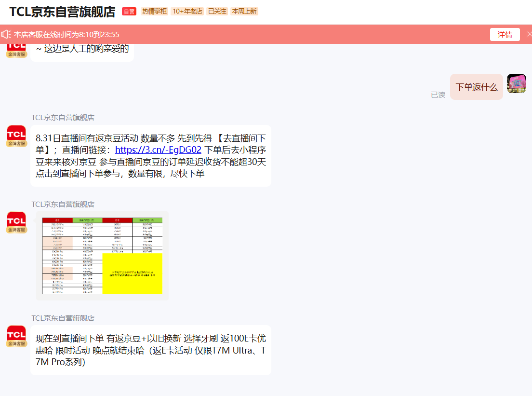Viewport: 532px width, 396px height.
Task: Click the speaker announcement icon in banner
Action: (x=6, y=34)
